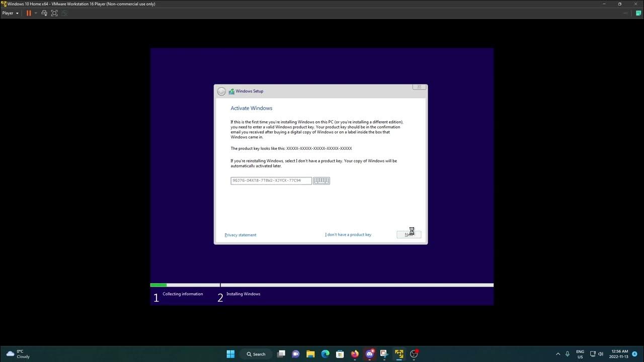Open the on-screen keyboard button
This screenshot has height=362, width=644.
coord(321,180)
